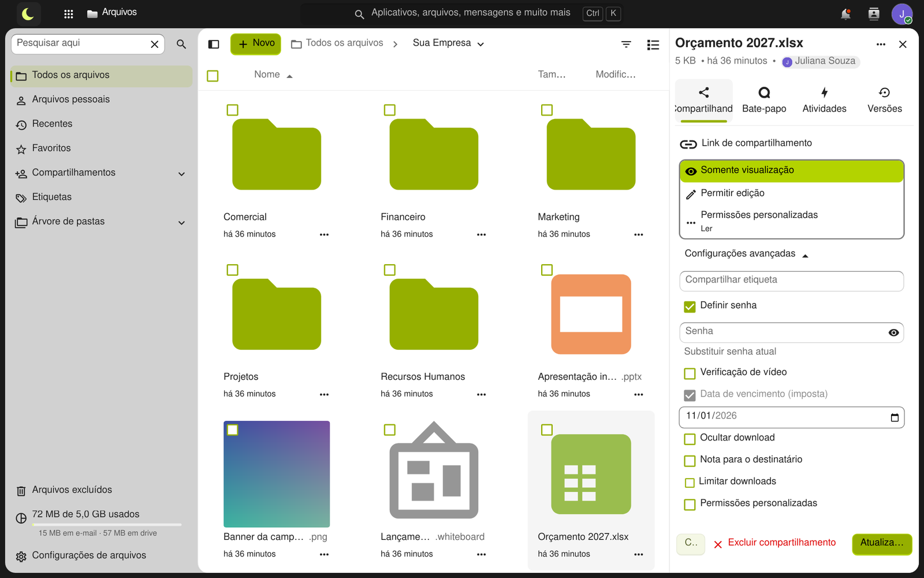924x578 pixels.
Task: Click the Atualizar share button
Action: click(x=882, y=544)
